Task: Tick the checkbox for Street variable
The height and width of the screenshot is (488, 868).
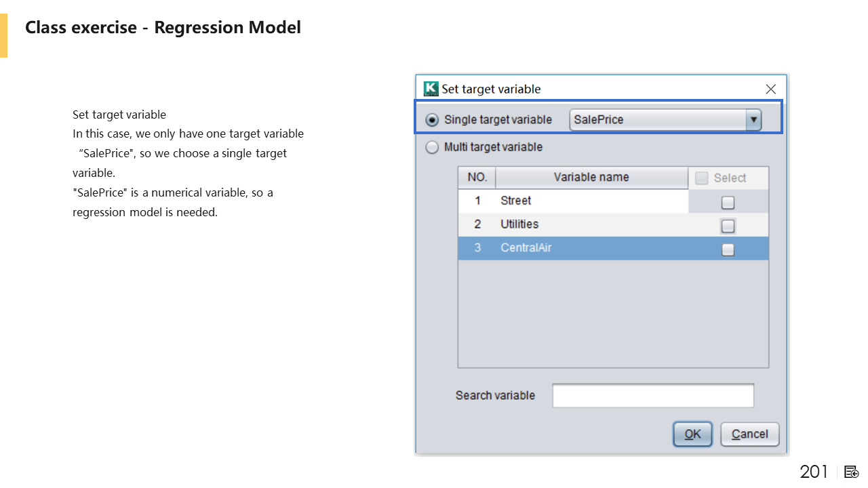Action: (x=728, y=202)
